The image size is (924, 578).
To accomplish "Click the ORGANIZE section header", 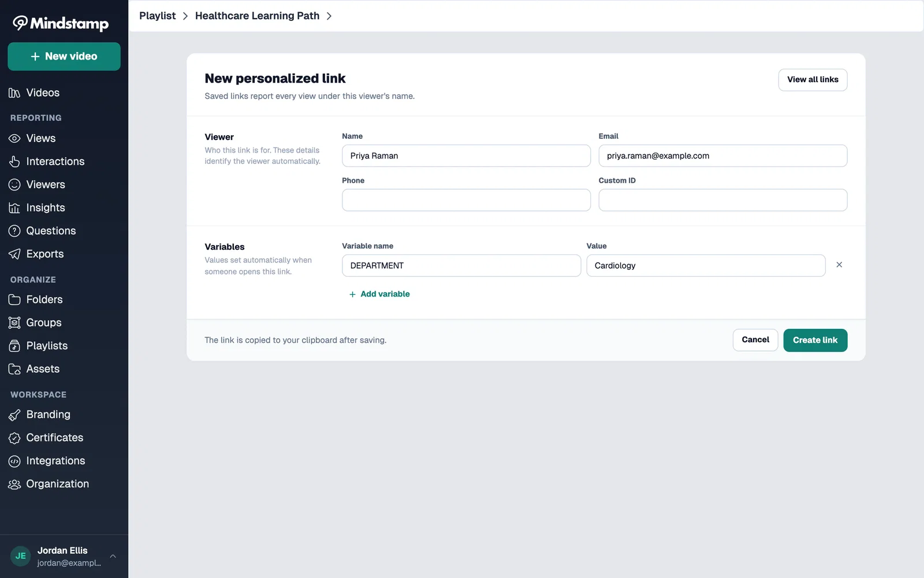I will click(x=33, y=280).
